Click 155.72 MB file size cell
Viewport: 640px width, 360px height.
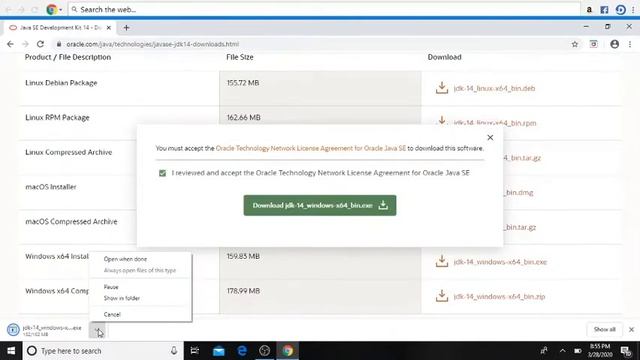click(x=243, y=83)
